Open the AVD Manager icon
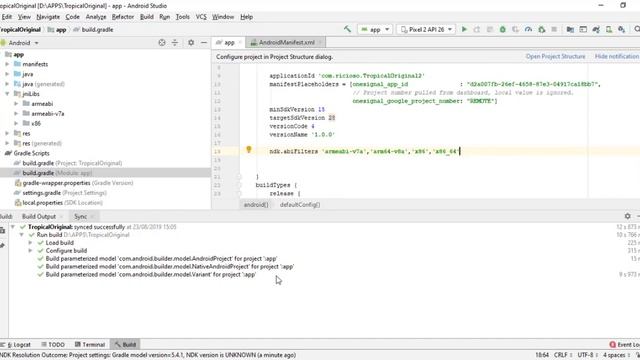This screenshot has width=640, height=360. point(609,29)
